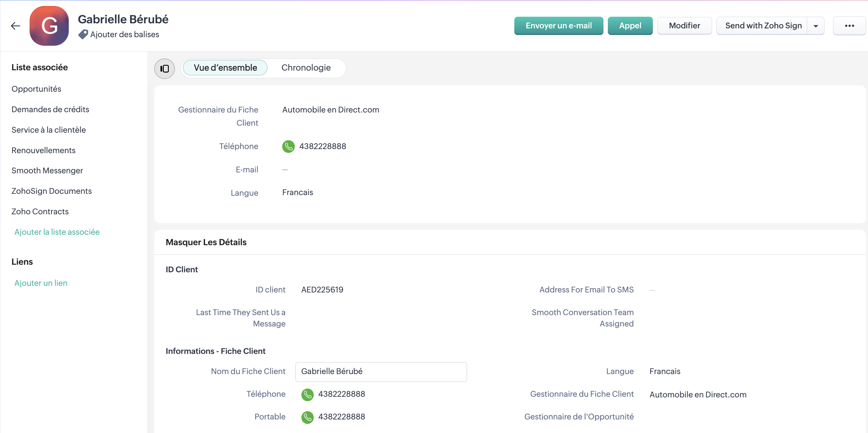Switch to the Chronologie tab

[x=306, y=68]
